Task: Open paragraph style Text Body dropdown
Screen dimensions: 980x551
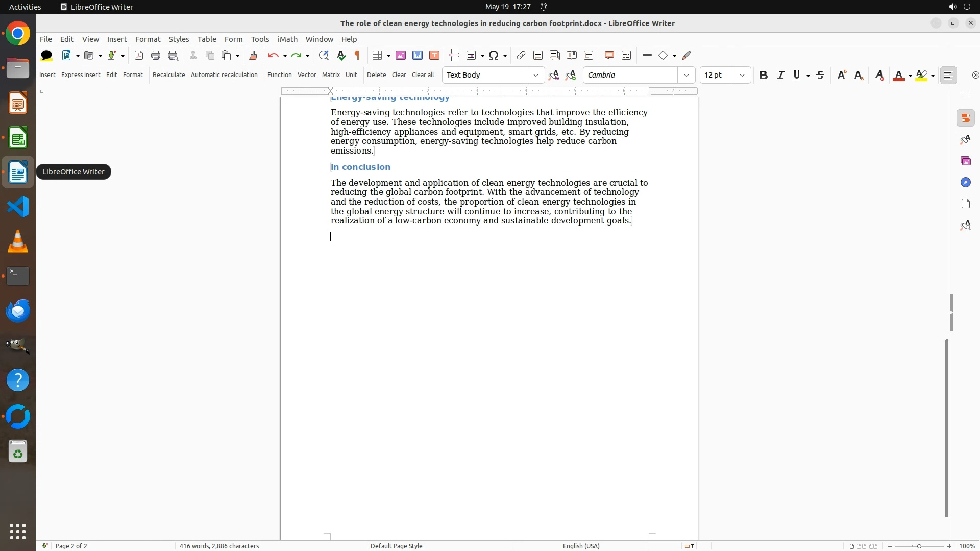Action: click(x=535, y=75)
